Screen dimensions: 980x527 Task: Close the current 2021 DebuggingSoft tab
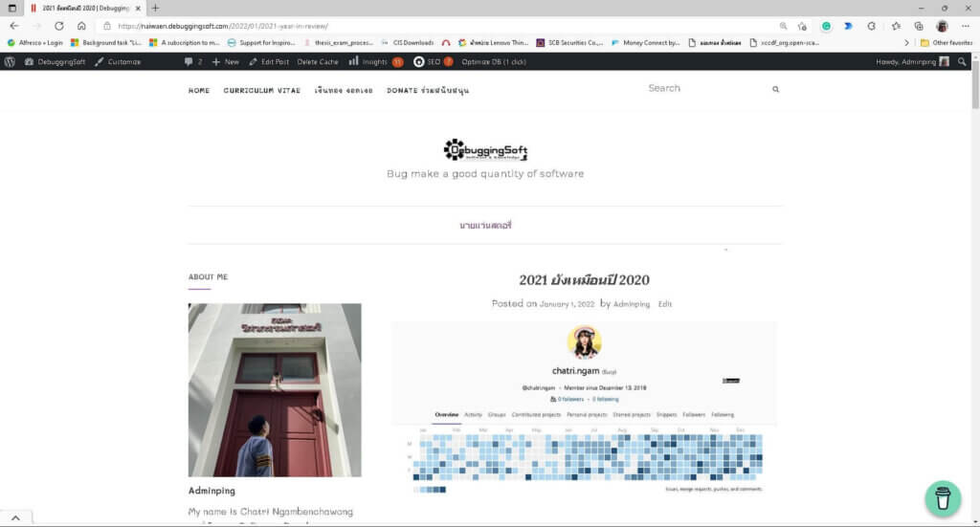(138, 8)
